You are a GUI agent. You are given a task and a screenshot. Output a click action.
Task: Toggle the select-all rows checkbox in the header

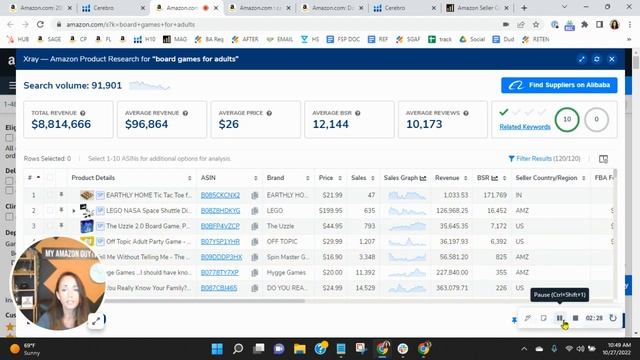coord(50,178)
